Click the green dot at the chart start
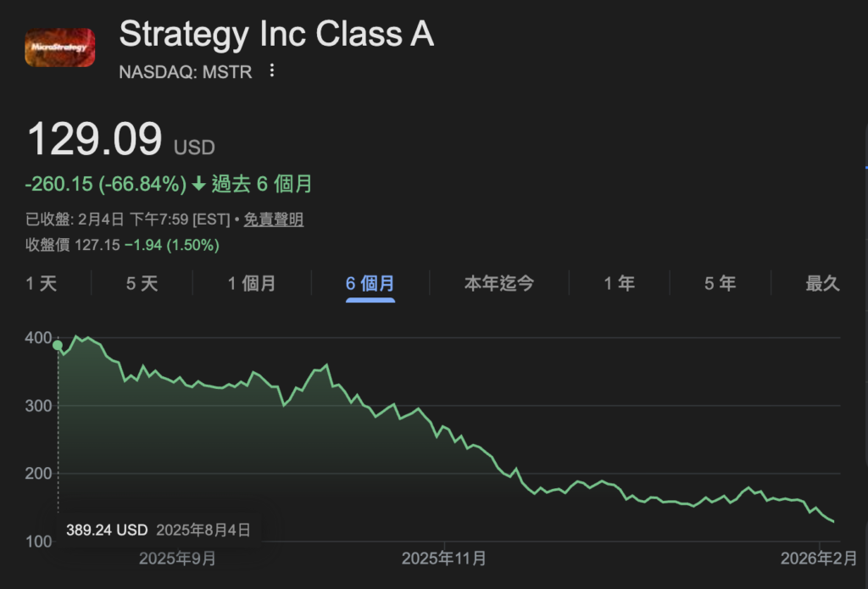The image size is (868, 589). pyautogui.click(x=58, y=345)
